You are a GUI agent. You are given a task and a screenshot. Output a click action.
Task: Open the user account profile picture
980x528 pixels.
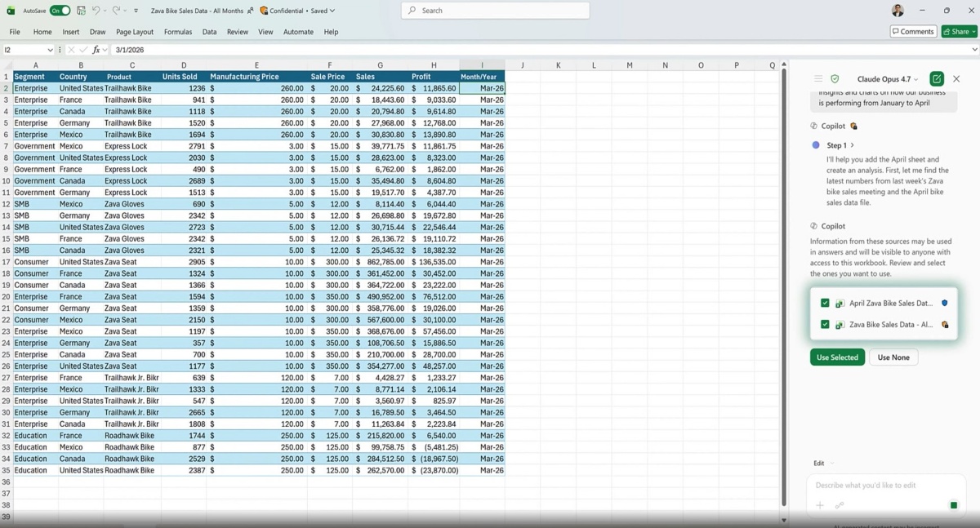coord(898,11)
